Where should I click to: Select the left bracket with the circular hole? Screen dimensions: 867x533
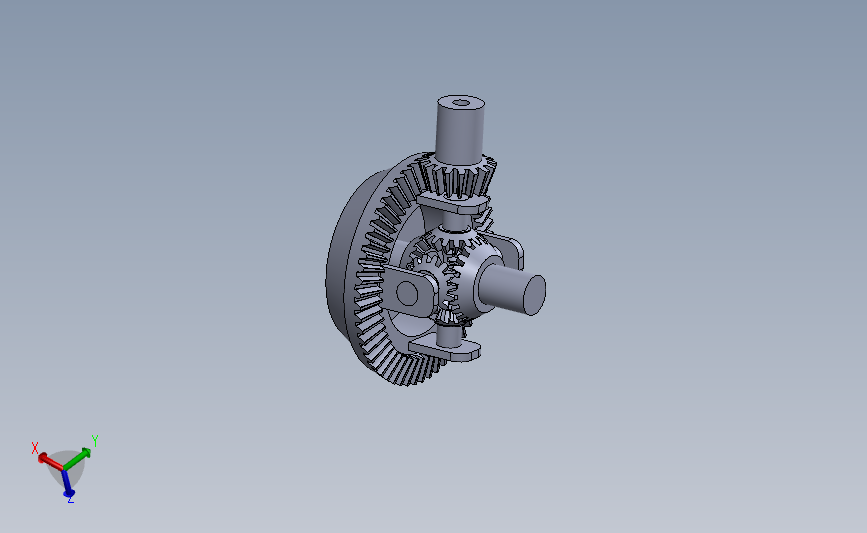[x=410, y=292]
